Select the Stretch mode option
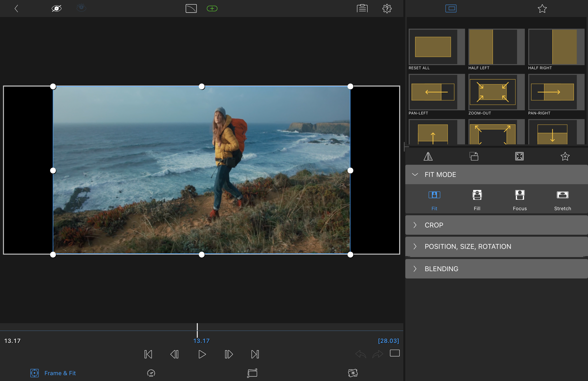This screenshot has width=588, height=381. (x=562, y=200)
